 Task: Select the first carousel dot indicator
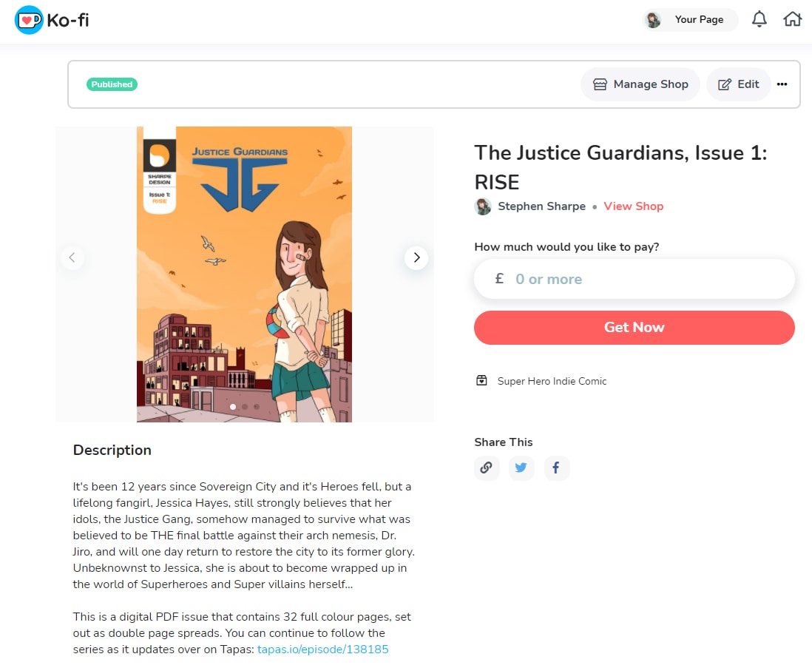pos(233,407)
